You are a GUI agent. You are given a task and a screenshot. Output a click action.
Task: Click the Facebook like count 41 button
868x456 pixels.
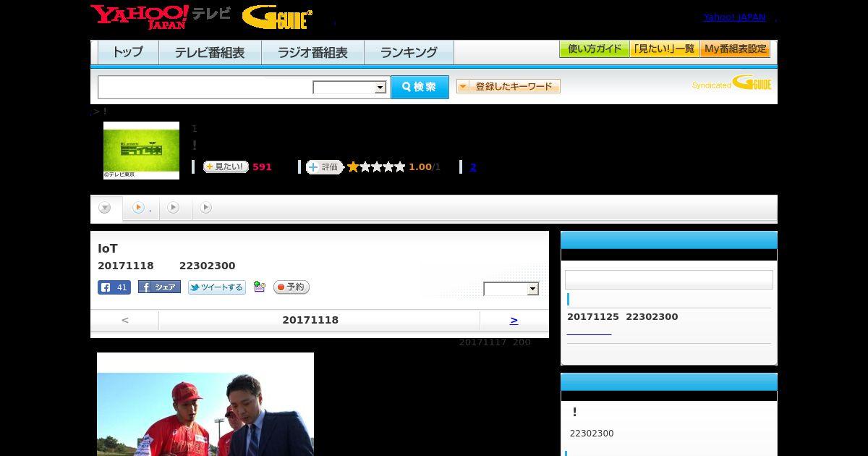[x=114, y=287]
